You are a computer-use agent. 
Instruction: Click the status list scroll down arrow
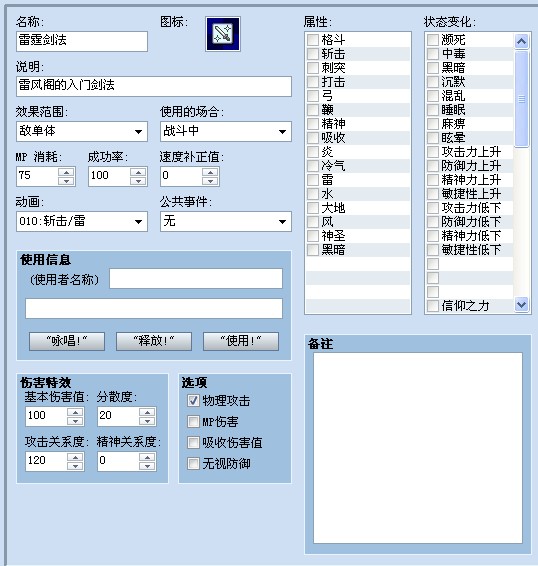pos(521,305)
